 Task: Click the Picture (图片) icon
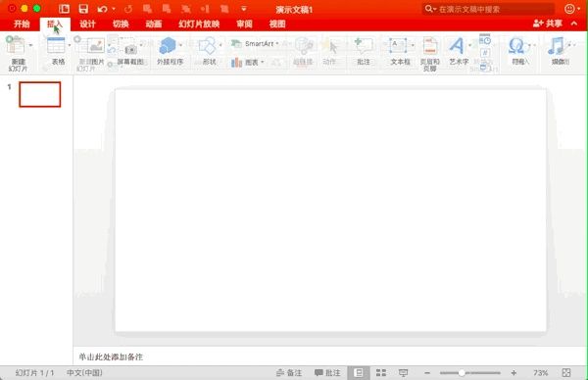(x=95, y=46)
